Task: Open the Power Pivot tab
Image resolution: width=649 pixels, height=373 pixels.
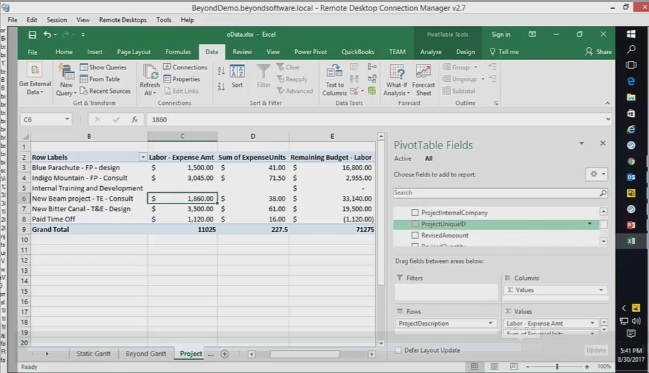Action: [310, 52]
